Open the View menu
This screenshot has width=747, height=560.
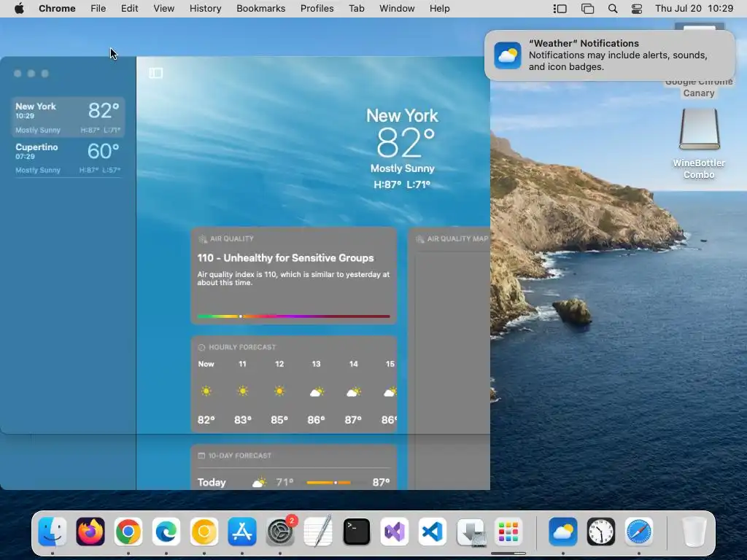point(163,9)
